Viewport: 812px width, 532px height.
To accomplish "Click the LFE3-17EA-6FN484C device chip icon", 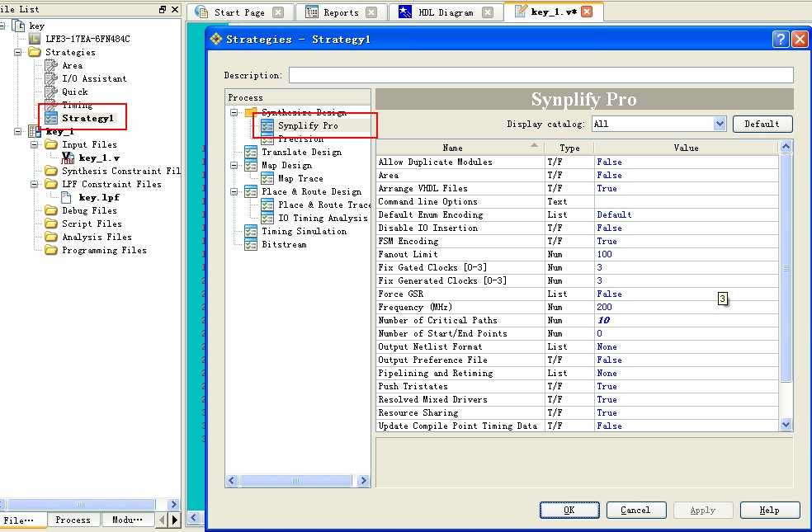I will 34,39.
